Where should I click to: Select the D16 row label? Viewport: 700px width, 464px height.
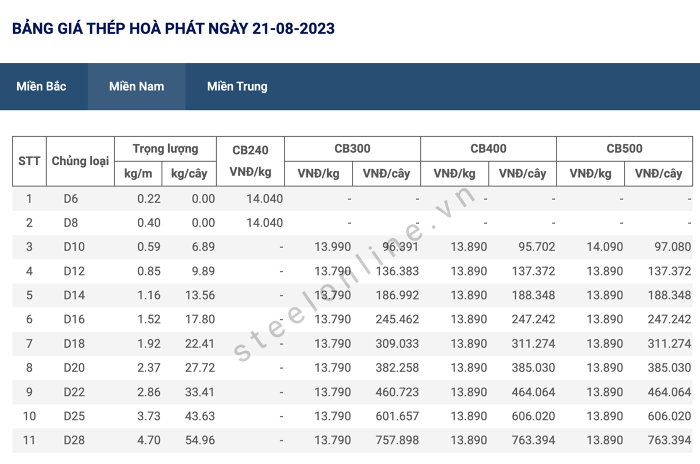click(x=74, y=319)
